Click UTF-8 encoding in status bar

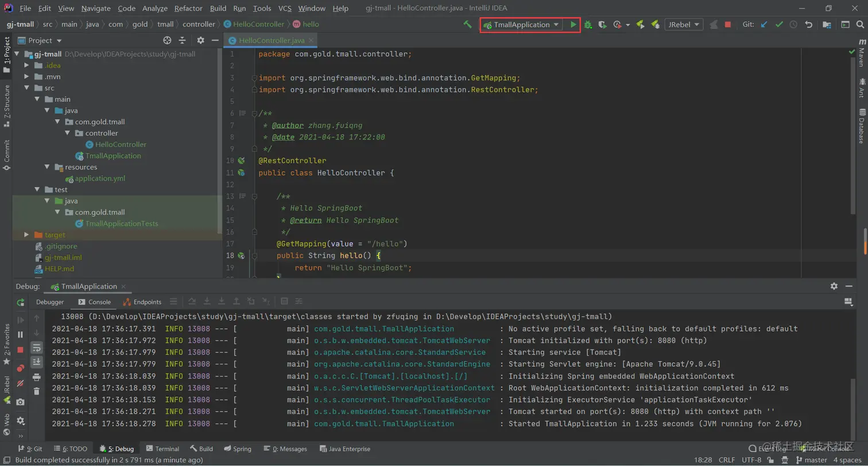coord(751,460)
